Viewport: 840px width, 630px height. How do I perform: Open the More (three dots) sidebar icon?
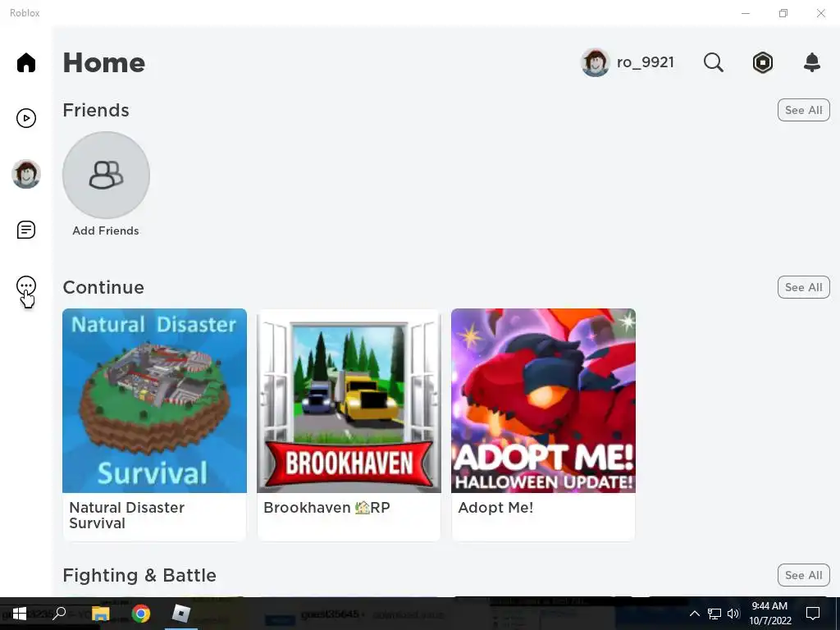[x=25, y=285]
